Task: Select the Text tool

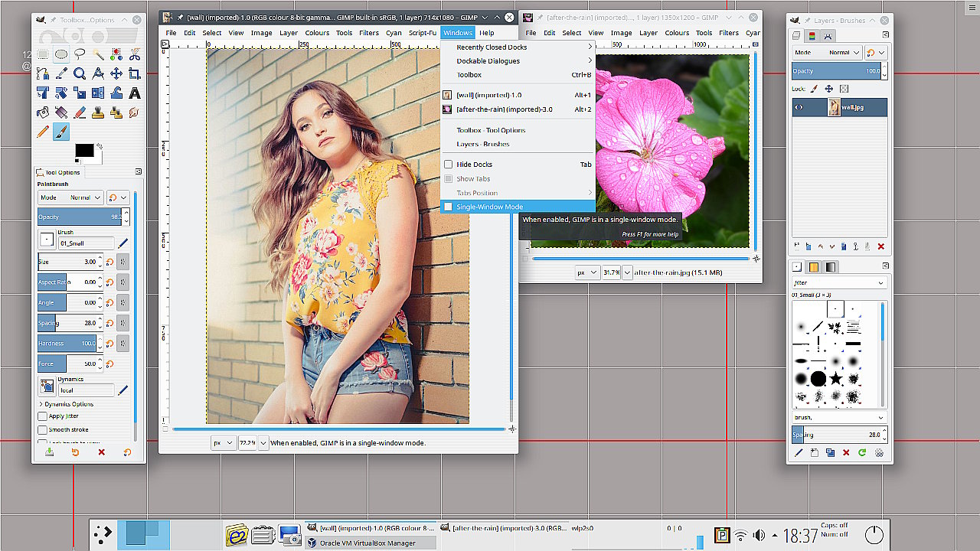Action: (x=135, y=93)
